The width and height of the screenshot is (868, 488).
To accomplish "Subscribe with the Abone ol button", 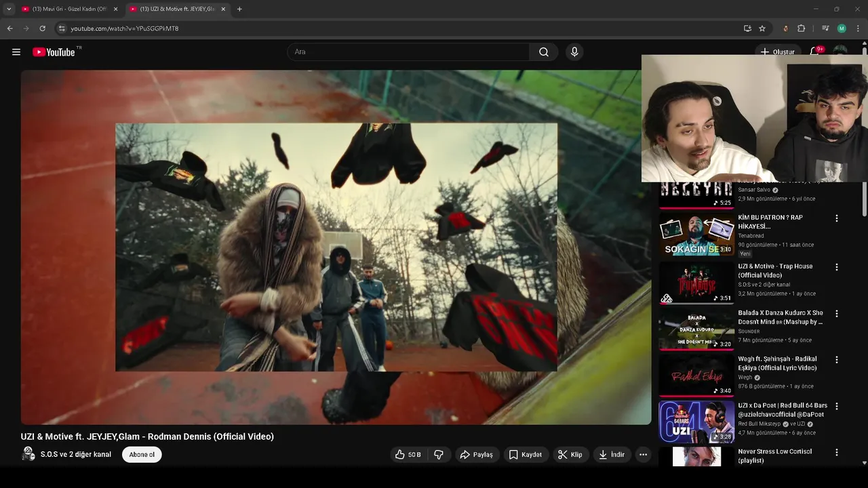I will point(142,455).
